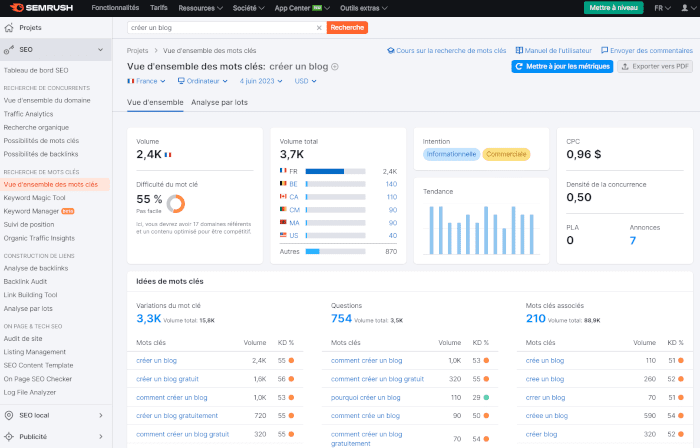Expand the App Center dropdown
700x448 pixels.
pyautogui.click(x=302, y=8)
